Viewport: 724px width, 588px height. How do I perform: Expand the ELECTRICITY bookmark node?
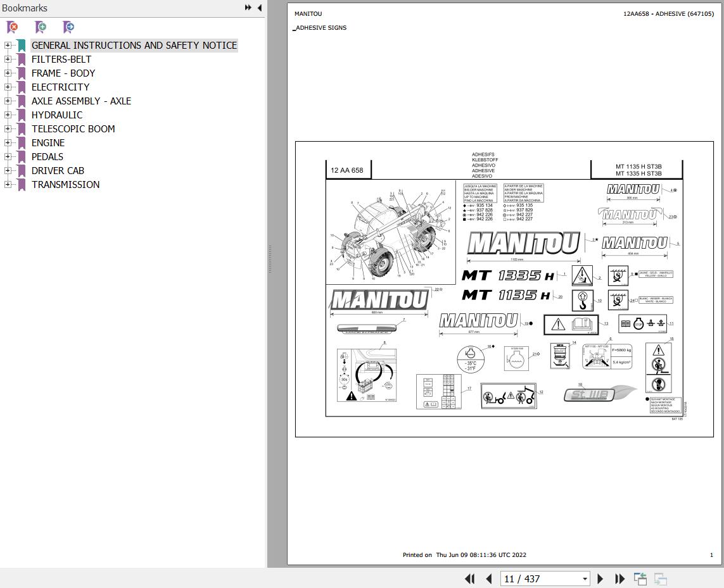click(8, 87)
